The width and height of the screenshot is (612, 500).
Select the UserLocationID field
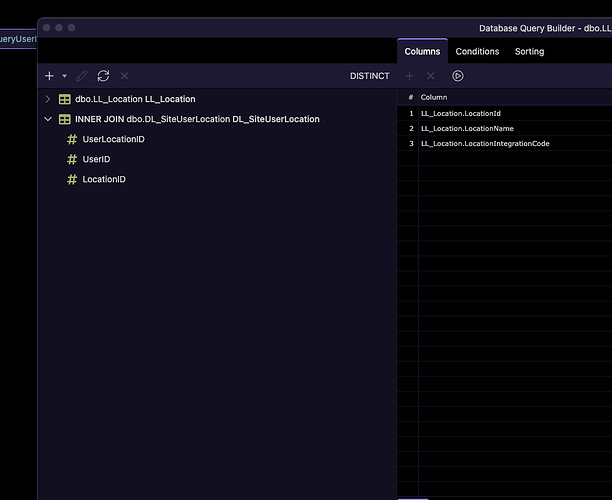tap(114, 139)
